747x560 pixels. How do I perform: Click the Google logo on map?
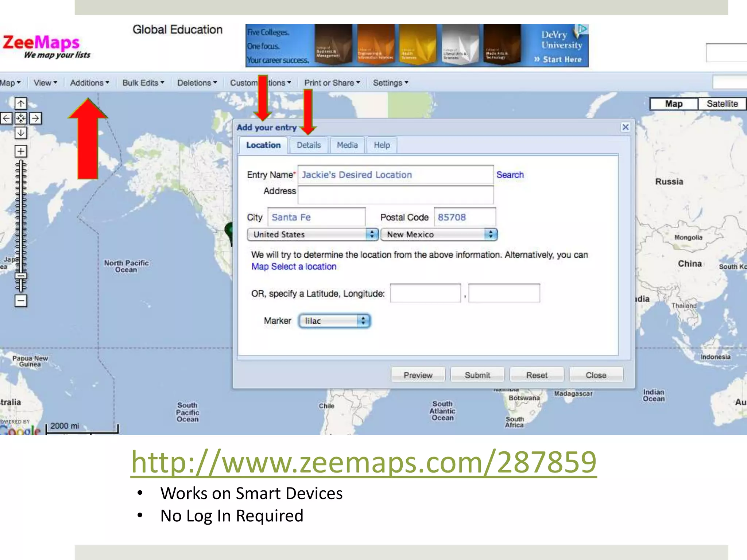point(20,430)
